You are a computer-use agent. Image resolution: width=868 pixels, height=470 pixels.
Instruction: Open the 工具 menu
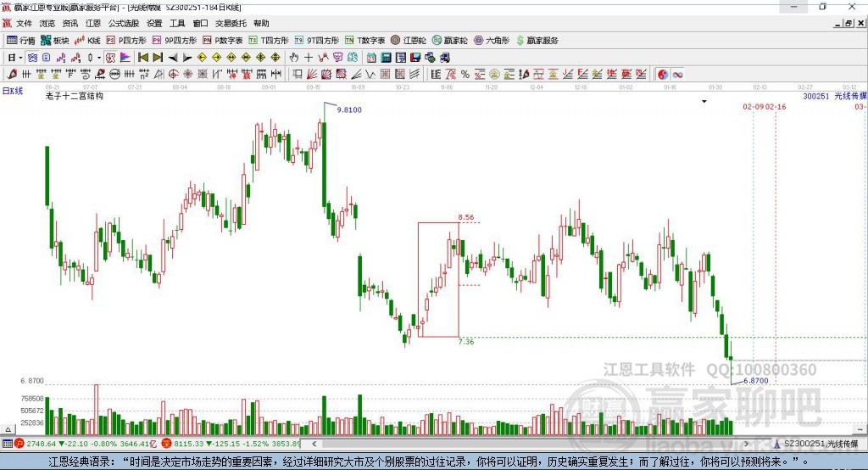[x=177, y=23]
